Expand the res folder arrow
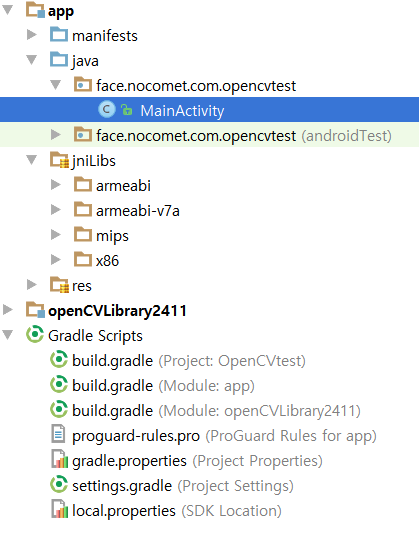Screen dimensions: 419x544 point(32,284)
